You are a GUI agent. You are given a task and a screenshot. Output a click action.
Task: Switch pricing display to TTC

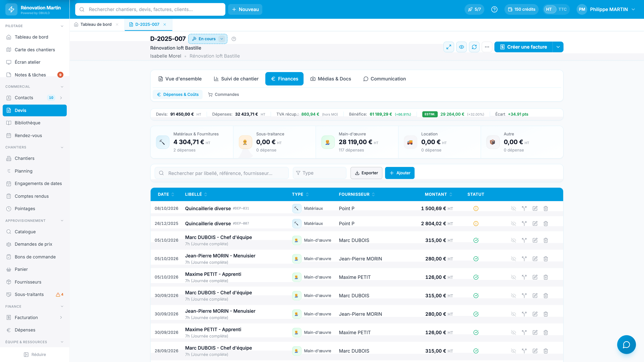coord(562,9)
